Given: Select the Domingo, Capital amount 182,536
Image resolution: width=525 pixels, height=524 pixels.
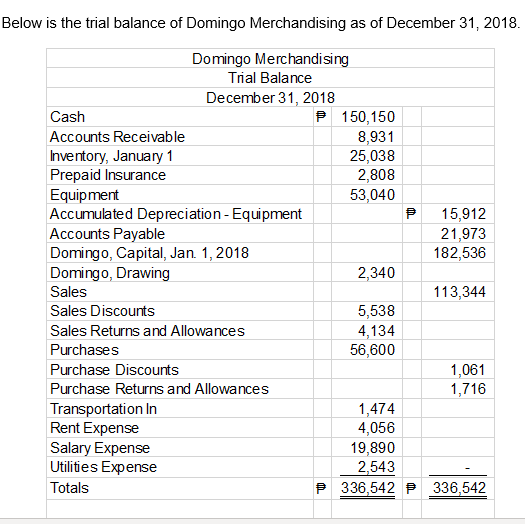Looking at the screenshot, I should tap(460, 253).
